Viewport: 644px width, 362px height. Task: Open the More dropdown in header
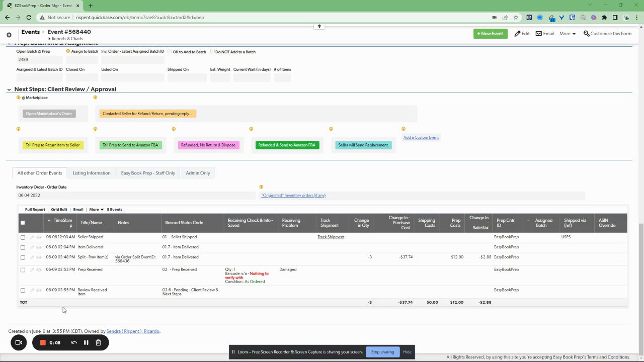coord(568,34)
